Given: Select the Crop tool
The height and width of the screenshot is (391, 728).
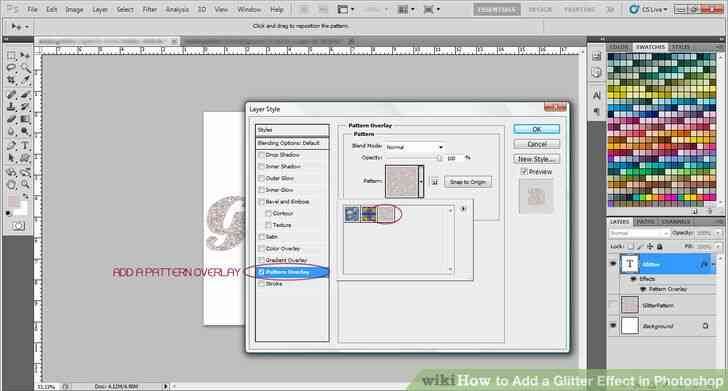Looking at the screenshot, I should point(11,80).
